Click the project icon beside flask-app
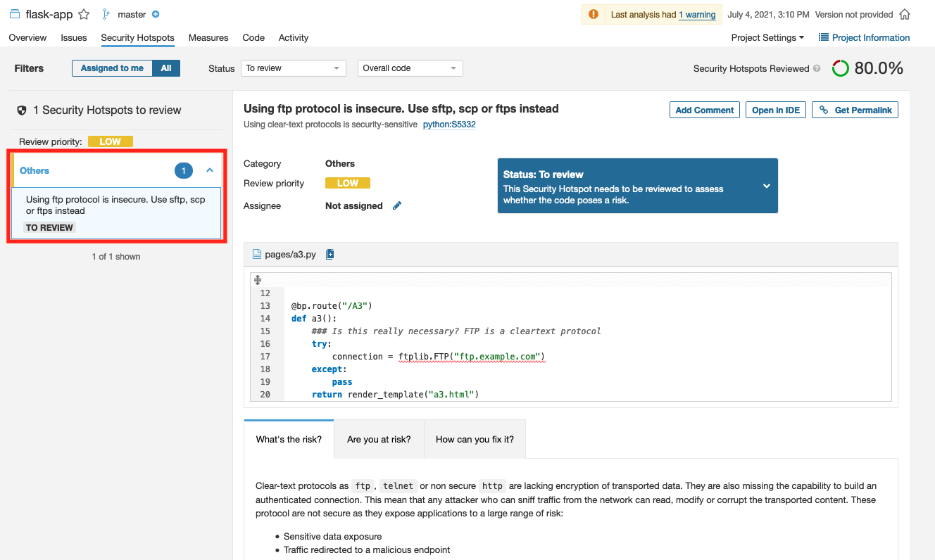Screen dimensions: 935x560 (15, 14)
